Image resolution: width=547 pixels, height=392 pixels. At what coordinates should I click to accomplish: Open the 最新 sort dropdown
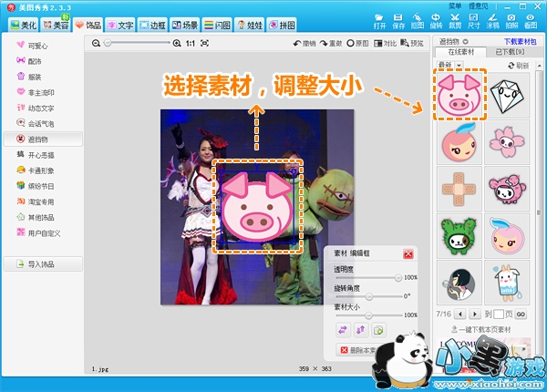click(x=449, y=65)
